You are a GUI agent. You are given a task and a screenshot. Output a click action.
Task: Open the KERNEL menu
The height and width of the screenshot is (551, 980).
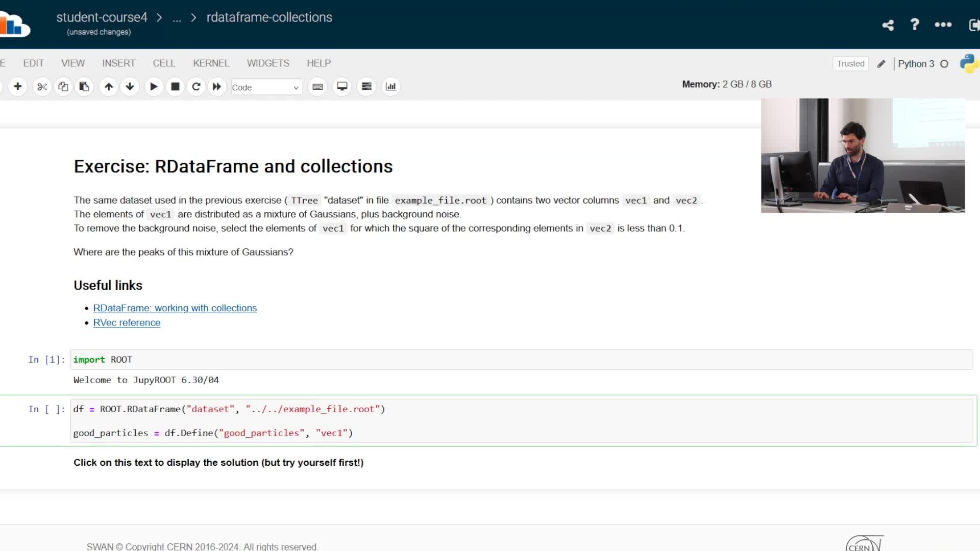click(x=211, y=63)
